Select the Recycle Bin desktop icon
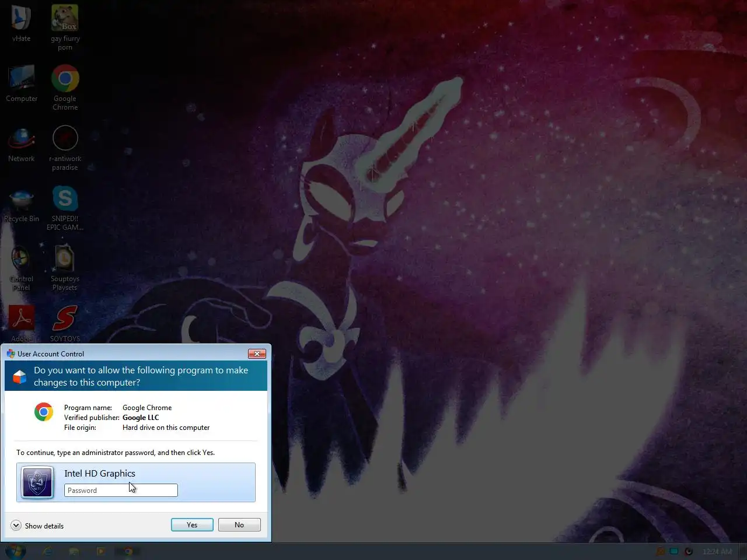The height and width of the screenshot is (560, 747). pyautogui.click(x=22, y=204)
